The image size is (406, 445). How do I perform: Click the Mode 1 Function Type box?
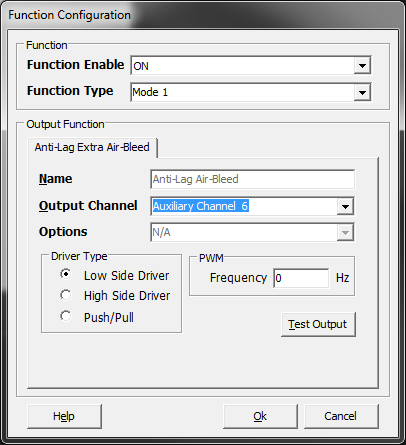coord(251,92)
